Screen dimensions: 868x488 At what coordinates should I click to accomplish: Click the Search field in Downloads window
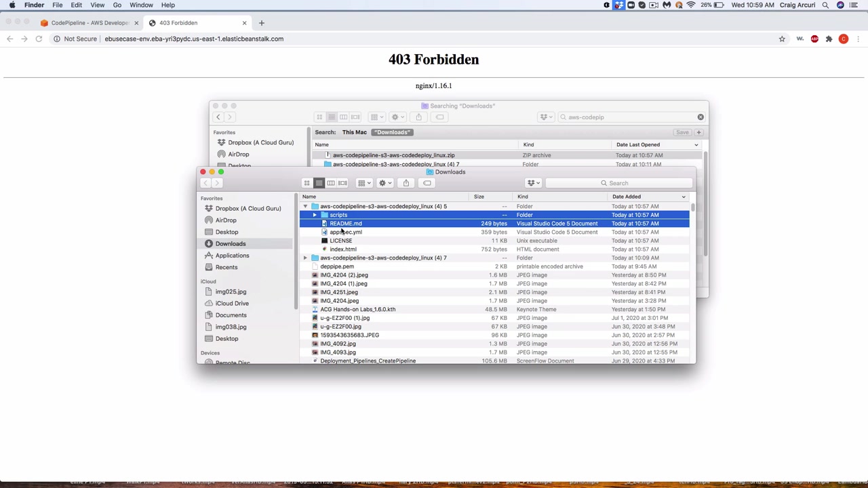[x=620, y=183]
